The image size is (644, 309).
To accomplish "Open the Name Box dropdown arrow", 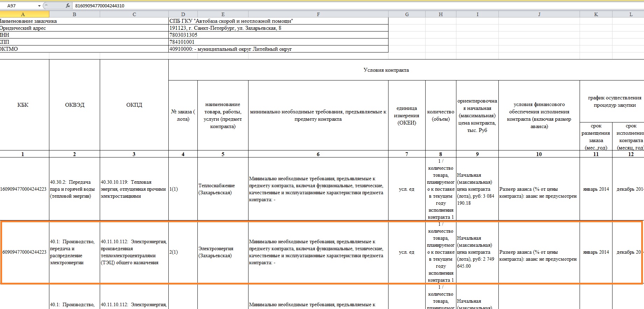I will click(x=39, y=6).
